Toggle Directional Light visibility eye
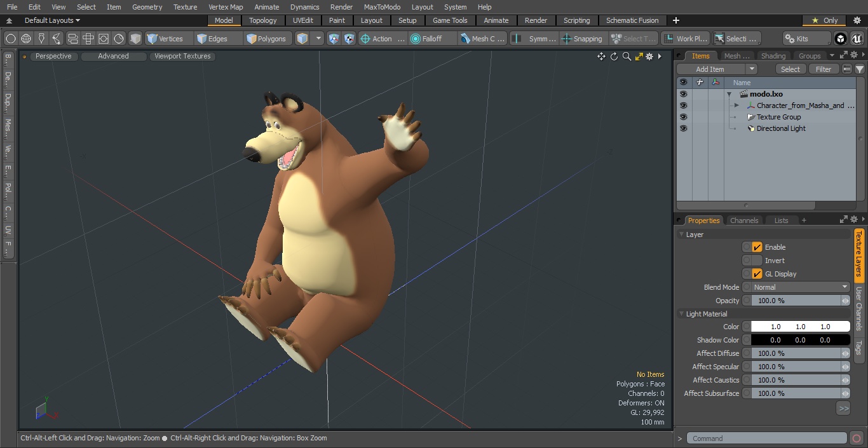The image size is (868, 448). (683, 128)
